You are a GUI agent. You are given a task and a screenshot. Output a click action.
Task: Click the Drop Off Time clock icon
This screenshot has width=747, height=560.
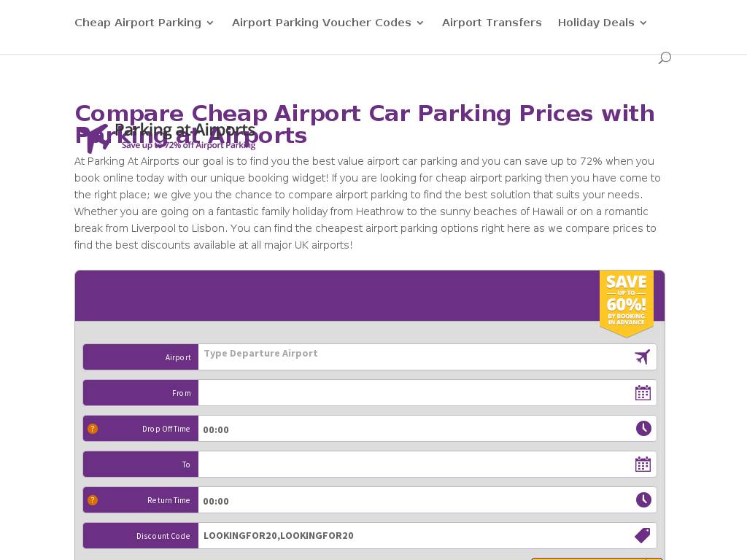pos(643,429)
